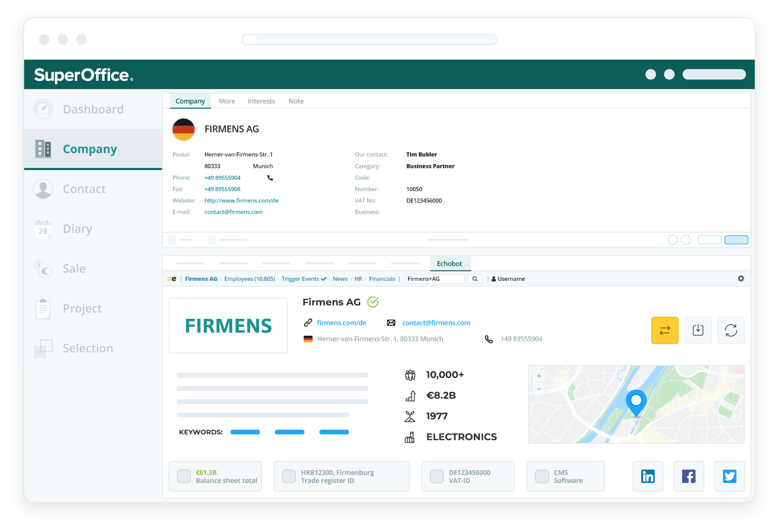Open the Financials section in Echobot

click(x=382, y=279)
